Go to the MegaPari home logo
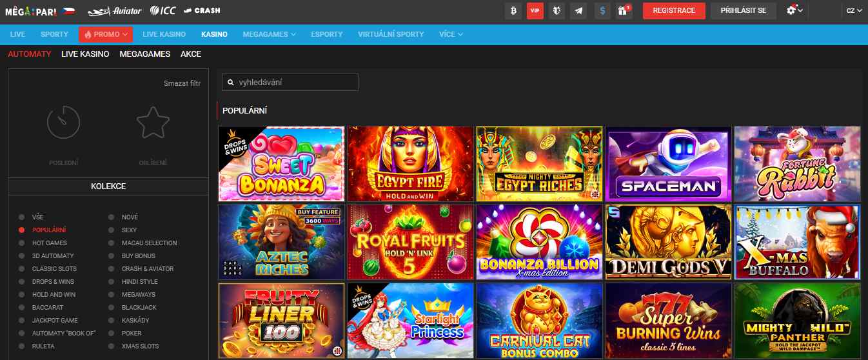The height and width of the screenshot is (360, 868). point(31,11)
